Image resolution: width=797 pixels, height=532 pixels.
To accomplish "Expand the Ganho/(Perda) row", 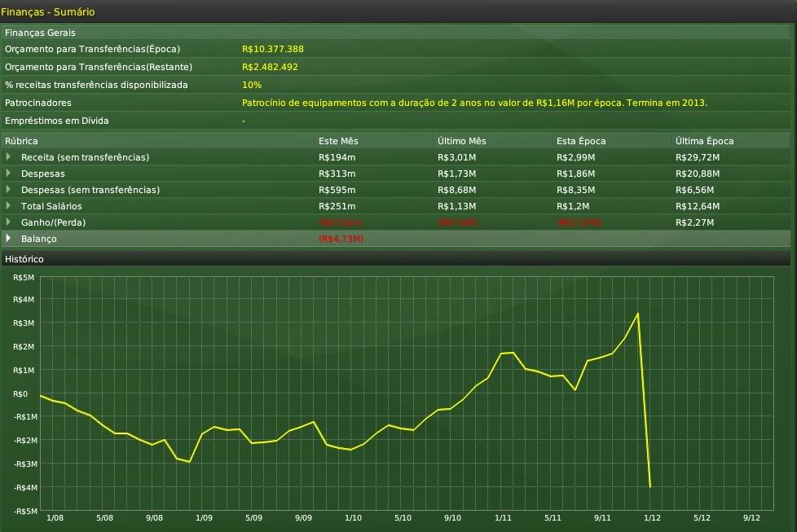I will pyautogui.click(x=9, y=222).
